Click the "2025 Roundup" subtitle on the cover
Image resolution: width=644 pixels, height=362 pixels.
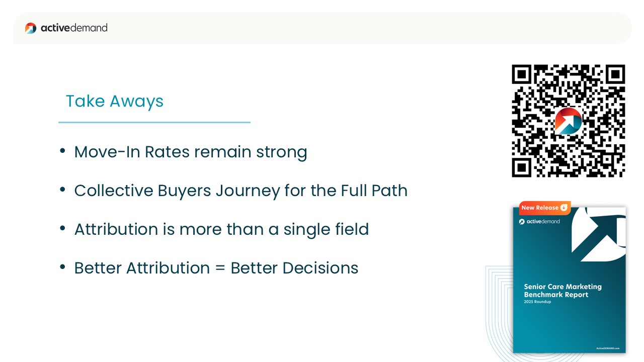(537, 302)
